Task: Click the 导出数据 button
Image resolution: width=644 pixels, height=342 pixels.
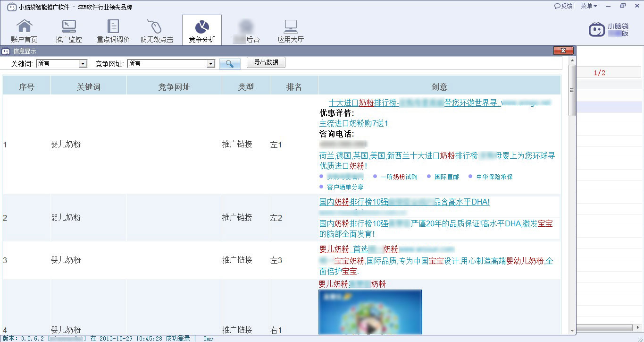Action: click(x=266, y=62)
